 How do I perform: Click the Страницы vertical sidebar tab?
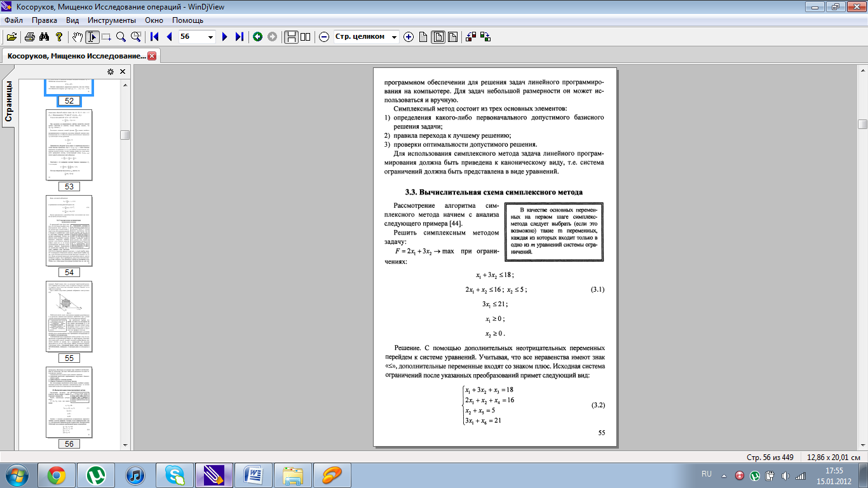(9, 100)
